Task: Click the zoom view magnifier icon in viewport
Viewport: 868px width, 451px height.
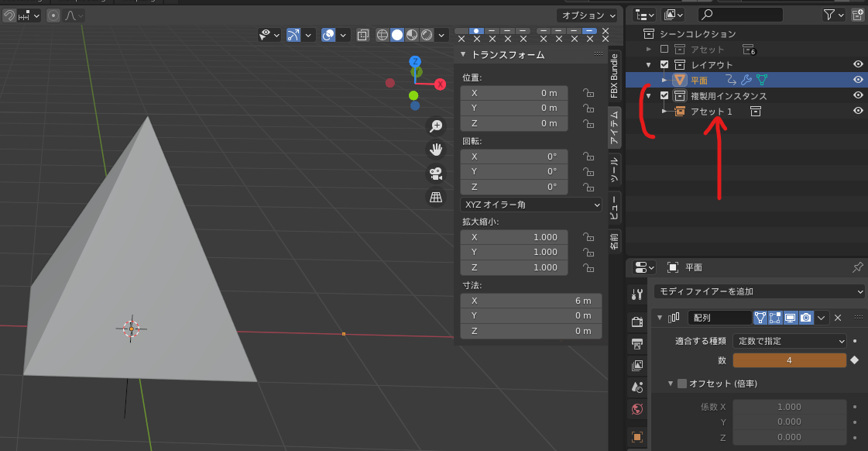Action: [436, 126]
